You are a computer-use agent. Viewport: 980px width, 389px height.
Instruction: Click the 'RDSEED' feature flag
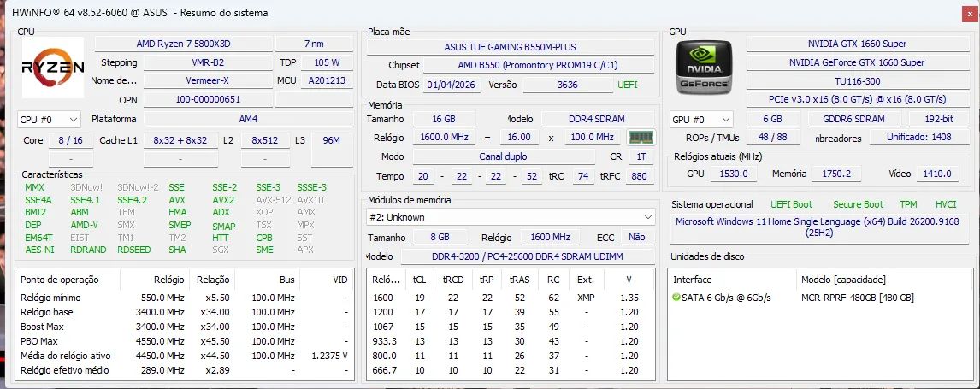point(133,250)
